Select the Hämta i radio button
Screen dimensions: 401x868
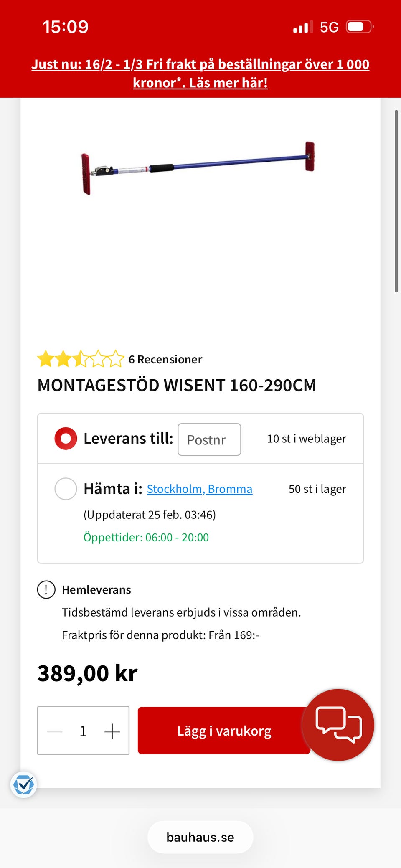click(x=66, y=489)
